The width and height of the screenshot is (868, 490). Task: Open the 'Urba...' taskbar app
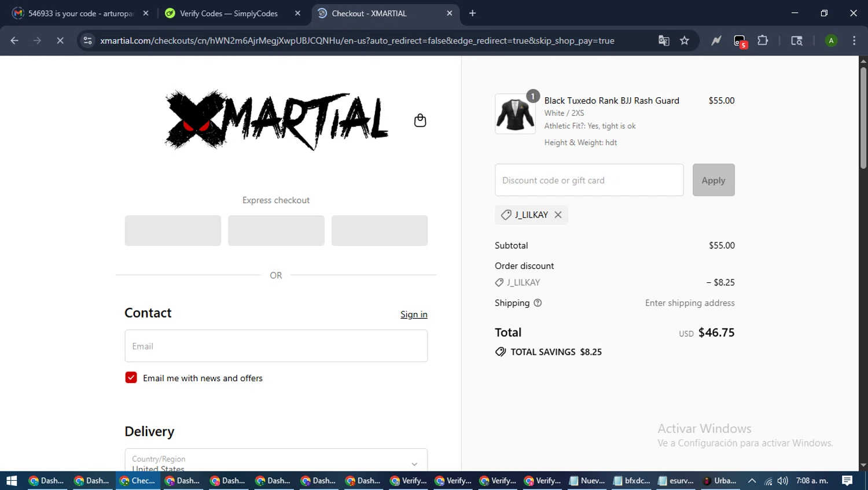(720, 481)
